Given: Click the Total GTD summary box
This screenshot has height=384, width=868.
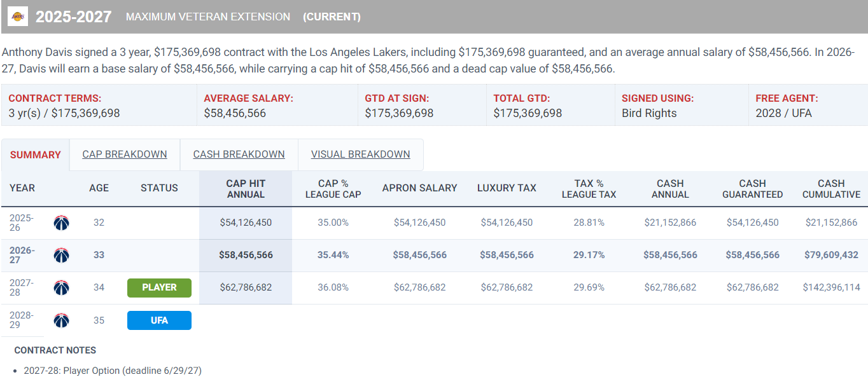Looking at the screenshot, I should [x=550, y=105].
